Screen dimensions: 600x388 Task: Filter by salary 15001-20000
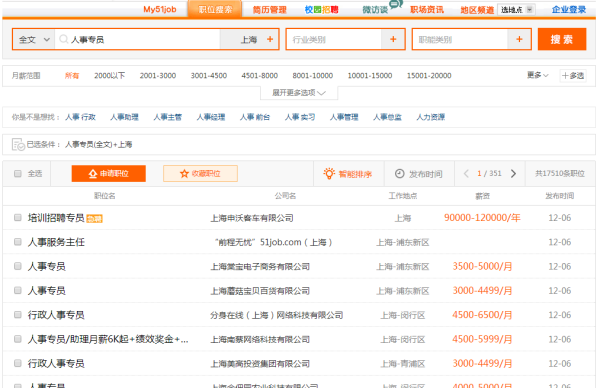(x=429, y=76)
